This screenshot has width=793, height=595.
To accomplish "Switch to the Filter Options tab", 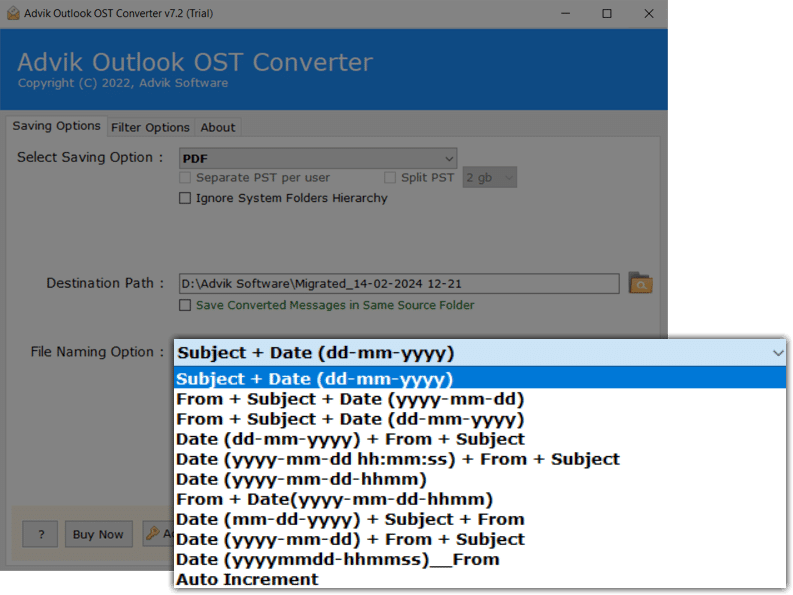I will (x=150, y=127).
